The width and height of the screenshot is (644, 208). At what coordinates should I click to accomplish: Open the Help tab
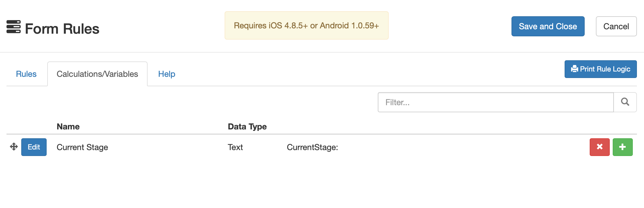click(x=166, y=74)
